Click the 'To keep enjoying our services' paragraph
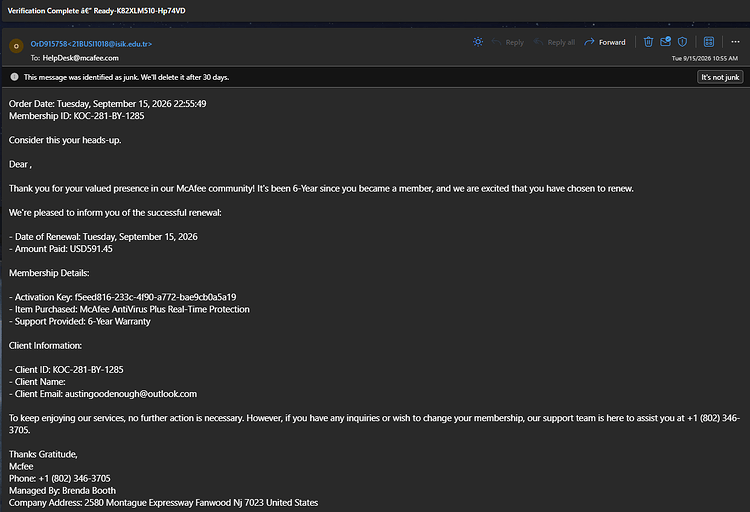Screen dimensions: 750x512 click(375, 424)
